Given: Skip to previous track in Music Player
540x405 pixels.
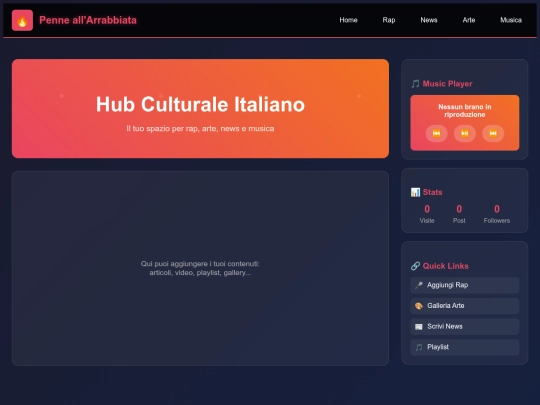Looking at the screenshot, I should (x=436, y=133).
